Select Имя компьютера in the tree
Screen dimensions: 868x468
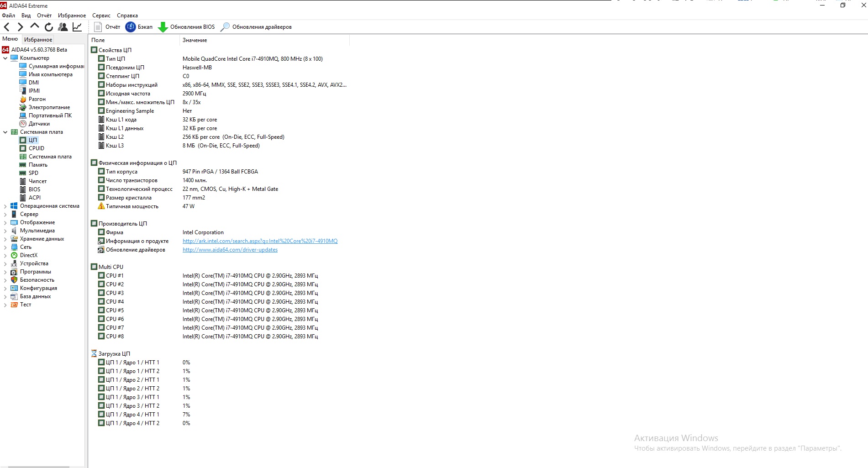(46, 74)
